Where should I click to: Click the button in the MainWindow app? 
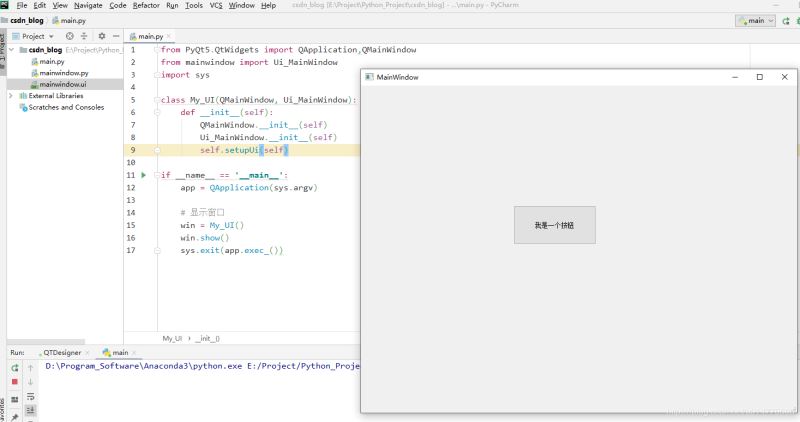click(554, 225)
